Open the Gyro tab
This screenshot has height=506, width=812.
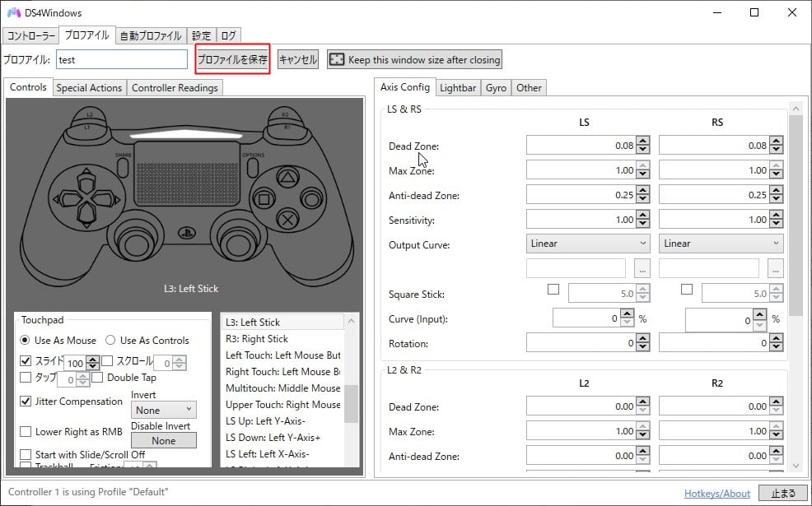496,87
